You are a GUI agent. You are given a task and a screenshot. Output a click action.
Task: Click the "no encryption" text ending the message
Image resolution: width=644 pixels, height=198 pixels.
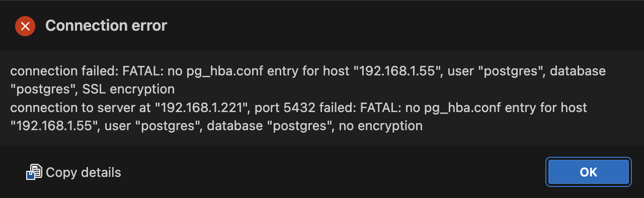tap(381, 126)
